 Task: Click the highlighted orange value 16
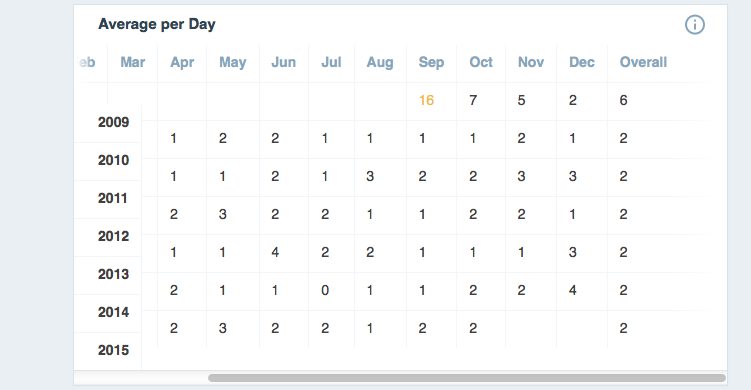(426, 100)
